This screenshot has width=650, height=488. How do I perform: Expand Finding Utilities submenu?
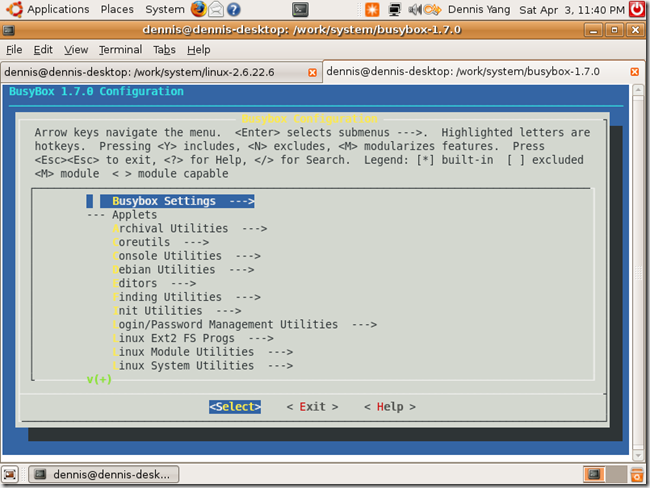tap(187, 297)
